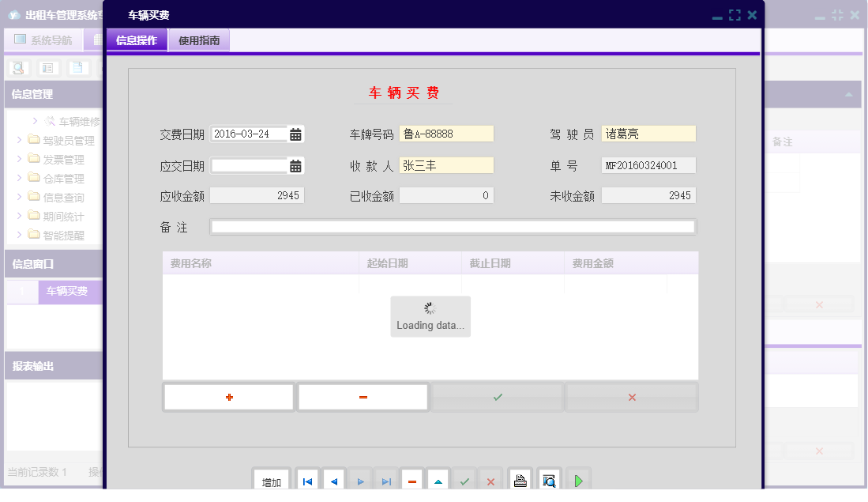Open print preview via magnifier-document icon
Image resolution: width=868 pixels, height=502 pixels.
point(549,478)
